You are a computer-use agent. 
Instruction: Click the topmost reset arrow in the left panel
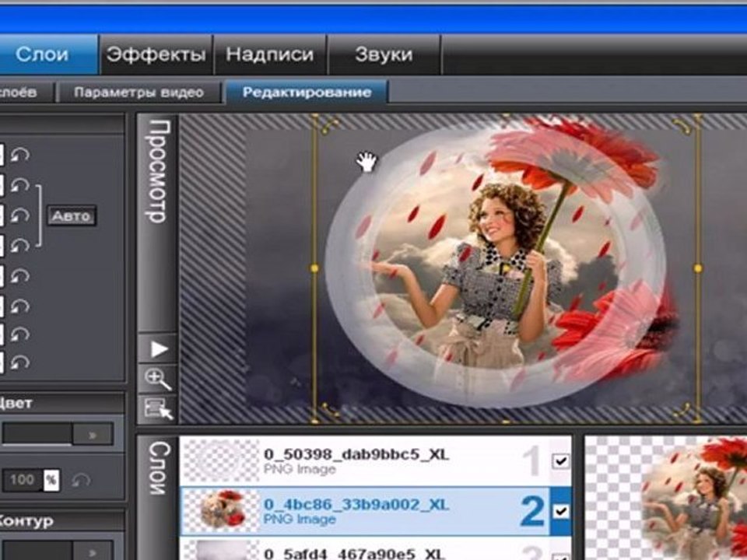click(19, 156)
